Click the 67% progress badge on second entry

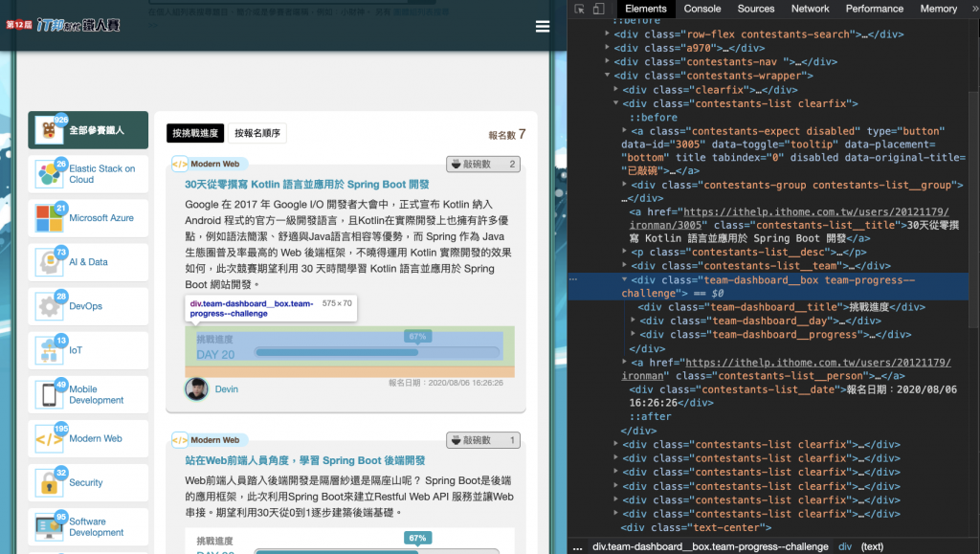click(x=417, y=539)
